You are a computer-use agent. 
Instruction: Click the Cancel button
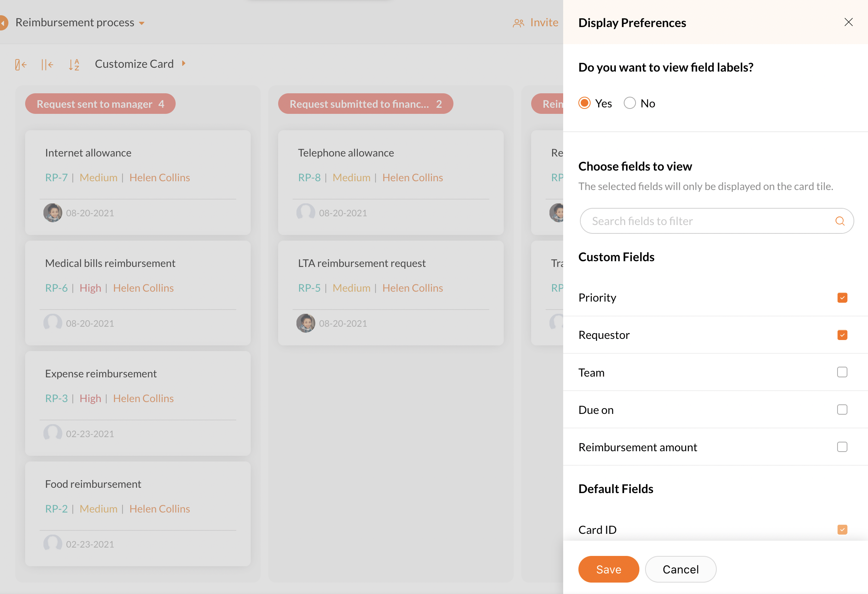681,569
